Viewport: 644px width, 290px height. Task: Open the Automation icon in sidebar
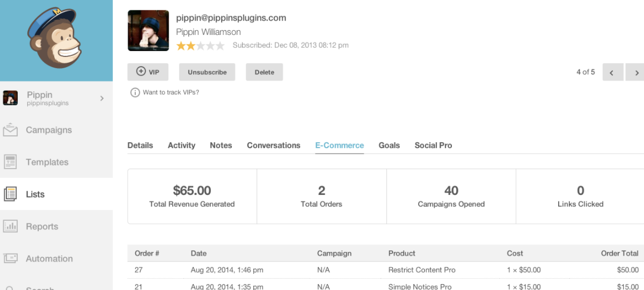pyautogui.click(x=11, y=258)
